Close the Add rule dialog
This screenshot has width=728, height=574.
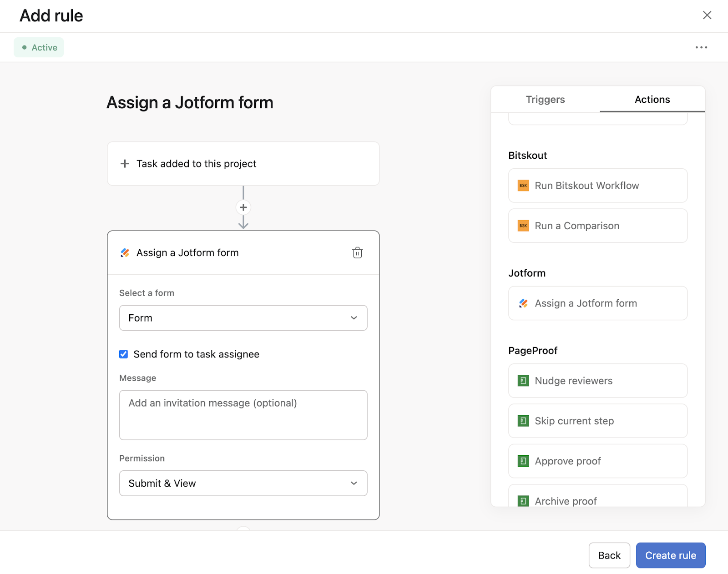click(707, 15)
